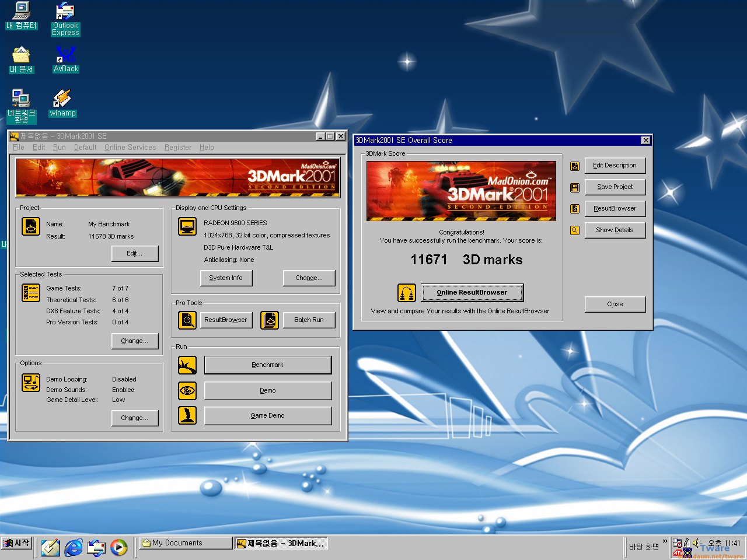Click ResultBrowser button in score dialog
The width and height of the screenshot is (747, 560).
tap(615, 209)
